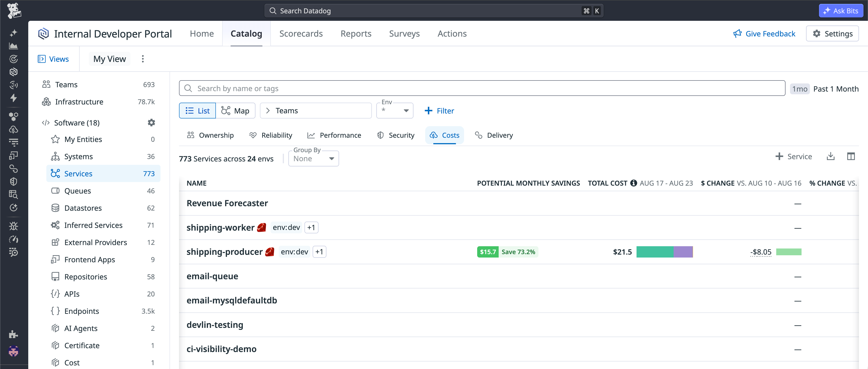868x369 pixels.
Task: Download the services list
Action: [x=831, y=156]
